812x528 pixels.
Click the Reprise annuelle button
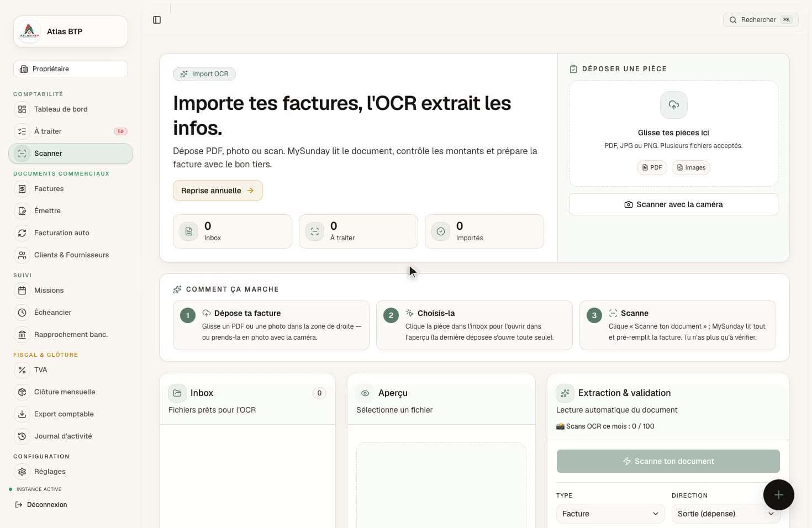pyautogui.click(x=218, y=191)
